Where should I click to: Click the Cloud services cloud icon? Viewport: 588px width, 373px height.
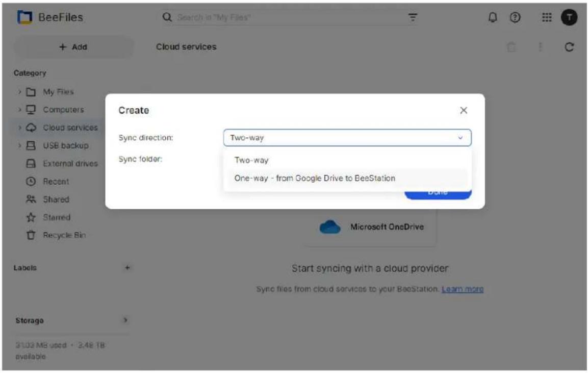31,128
